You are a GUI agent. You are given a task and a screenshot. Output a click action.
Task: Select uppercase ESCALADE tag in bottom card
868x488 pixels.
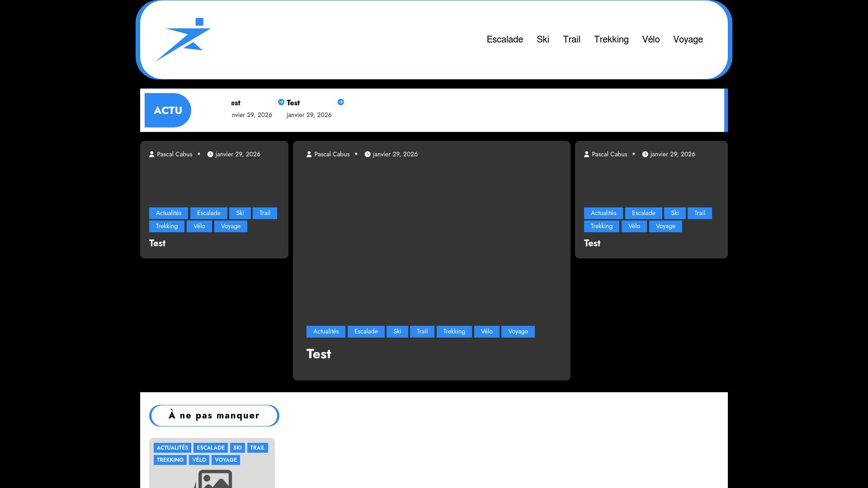tap(211, 448)
